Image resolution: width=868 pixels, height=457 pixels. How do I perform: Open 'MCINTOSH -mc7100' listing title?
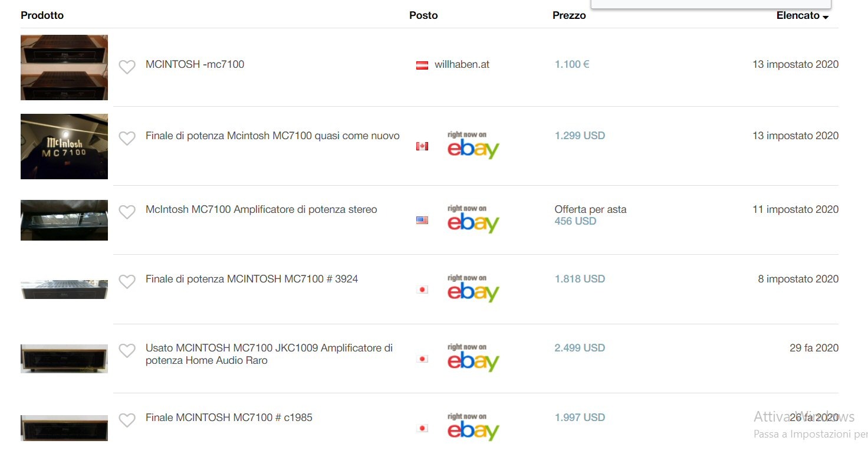click(195, 64)
